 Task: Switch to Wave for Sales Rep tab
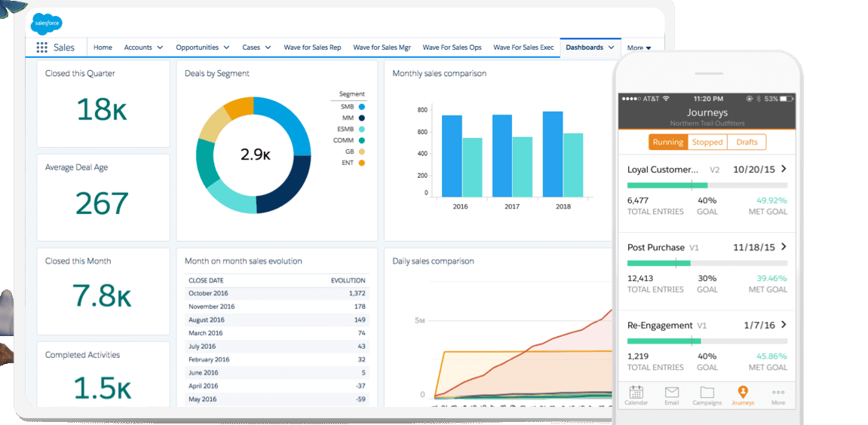pos(312,47)
